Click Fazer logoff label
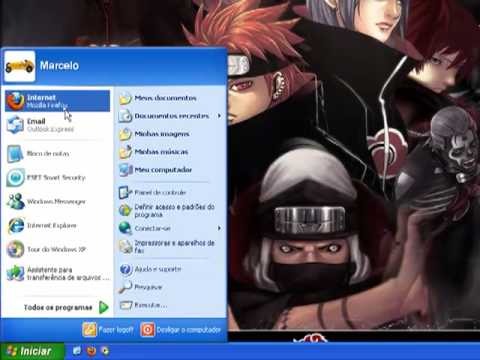 pyautogui.click(x=116, y=330)
